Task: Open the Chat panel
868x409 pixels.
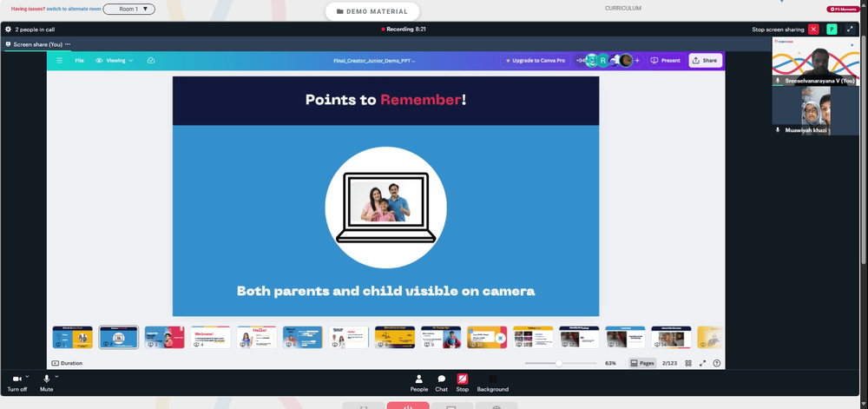Action: (x=441, y=382)
